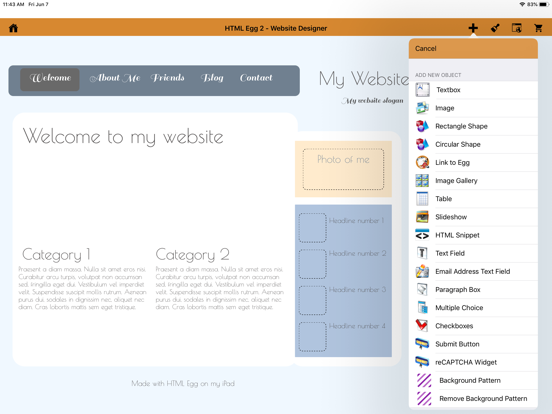Click the Checkboxes red check icon
This screenshot has height=414, width=552.
point(421,326)
